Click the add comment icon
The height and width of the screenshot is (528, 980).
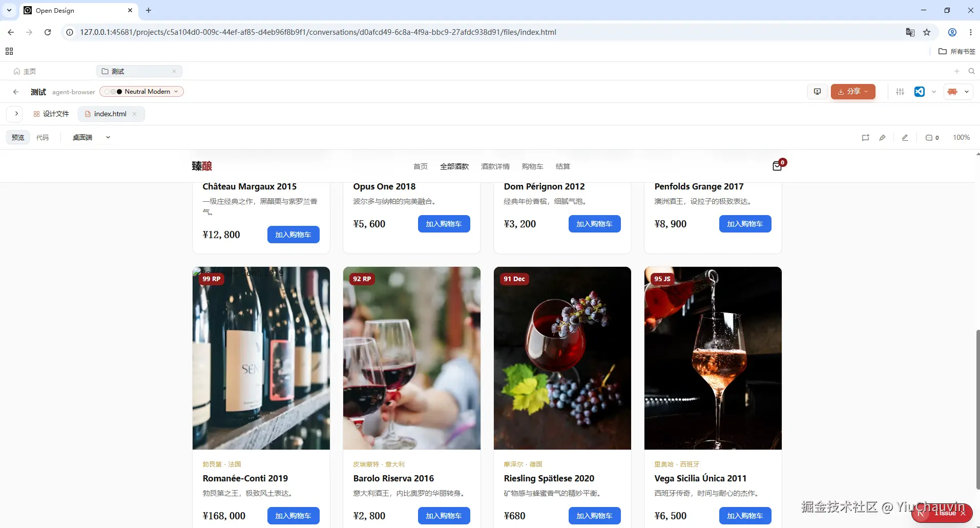click(x=866, y=137)
